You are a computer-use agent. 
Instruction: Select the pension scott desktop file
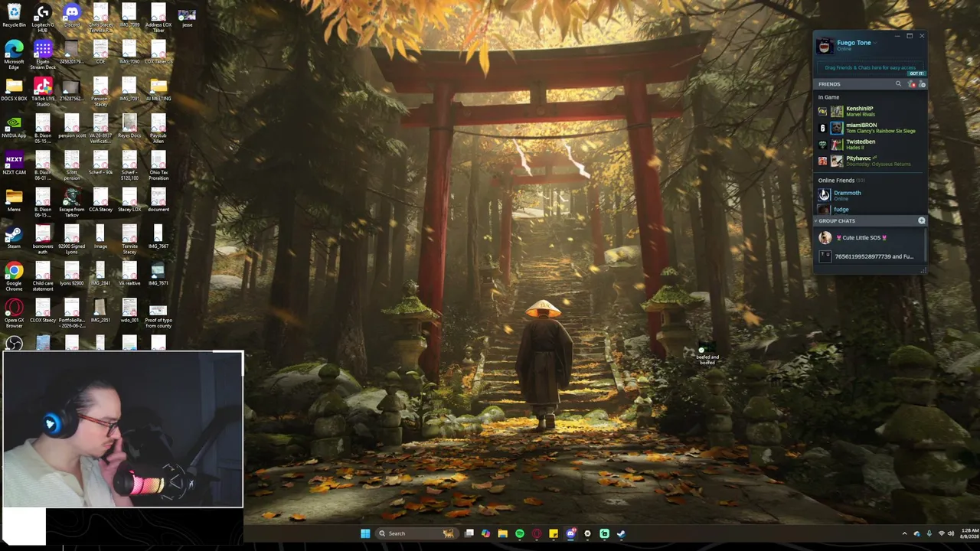[x=72, y=126]
